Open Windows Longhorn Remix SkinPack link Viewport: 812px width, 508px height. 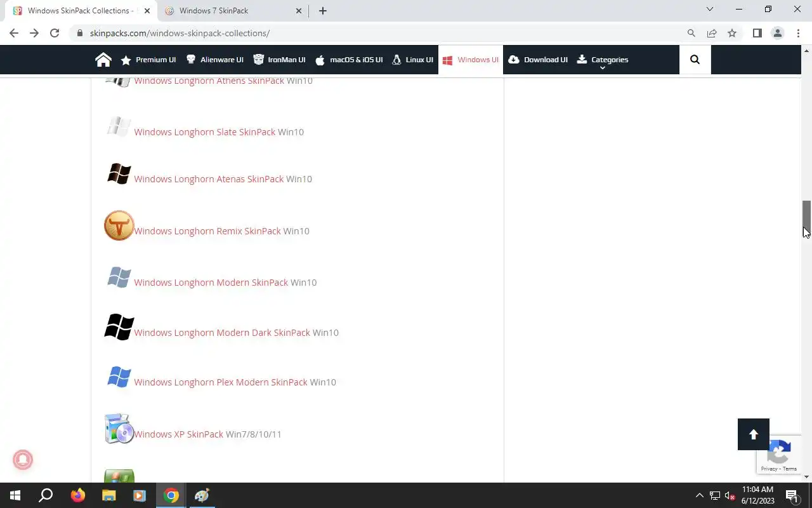207,231
